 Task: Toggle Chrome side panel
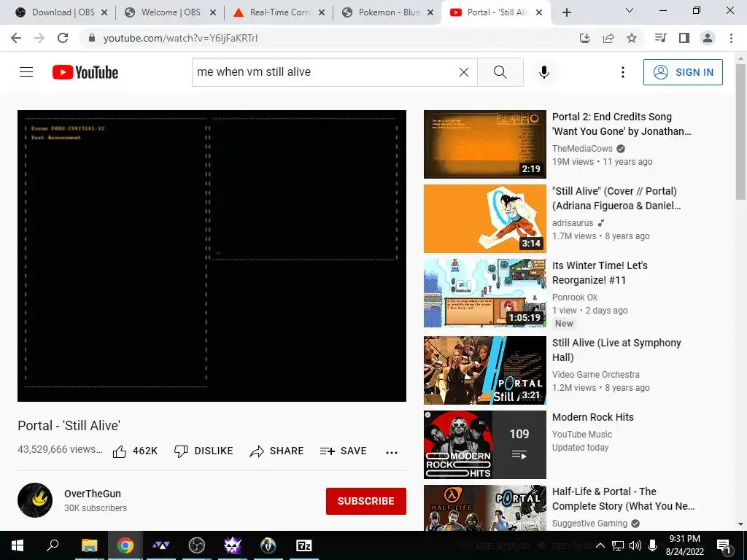[x=684, y=38]
